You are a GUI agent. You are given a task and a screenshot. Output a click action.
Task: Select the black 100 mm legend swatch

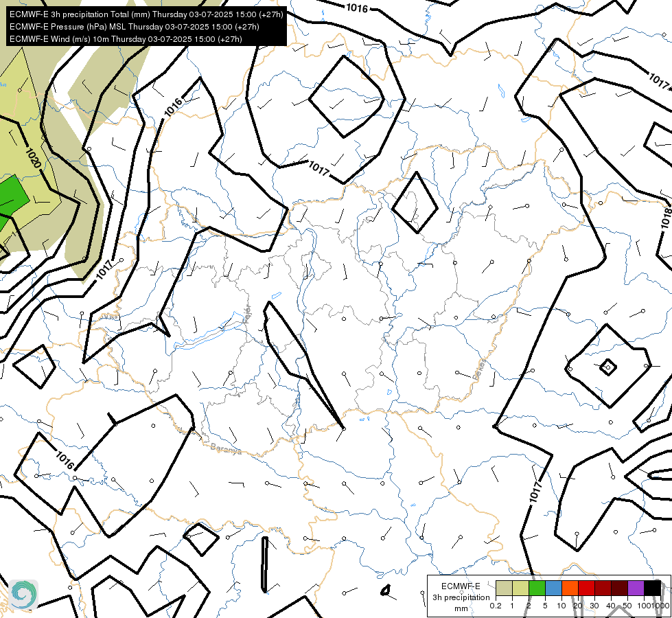pyautogui.click(x=652, y=588)
